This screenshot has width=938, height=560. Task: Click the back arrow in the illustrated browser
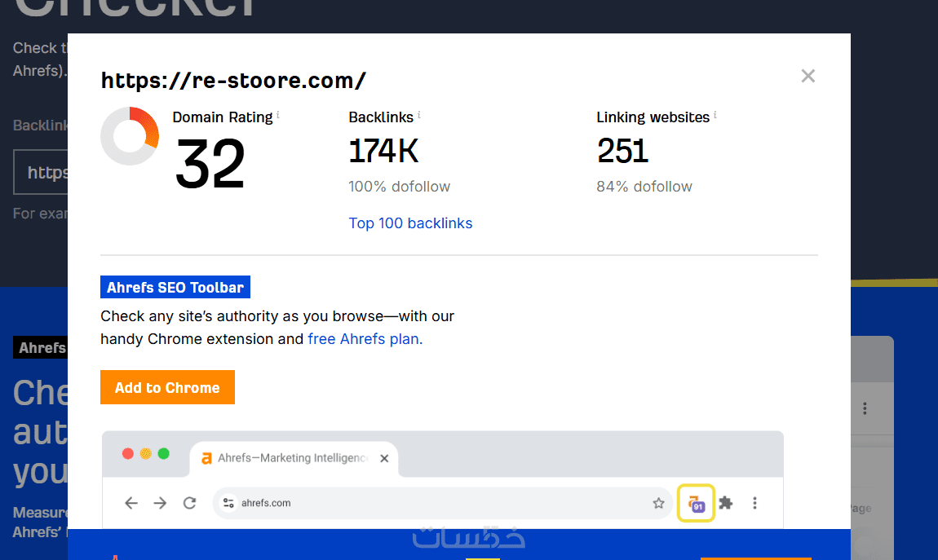131,503
